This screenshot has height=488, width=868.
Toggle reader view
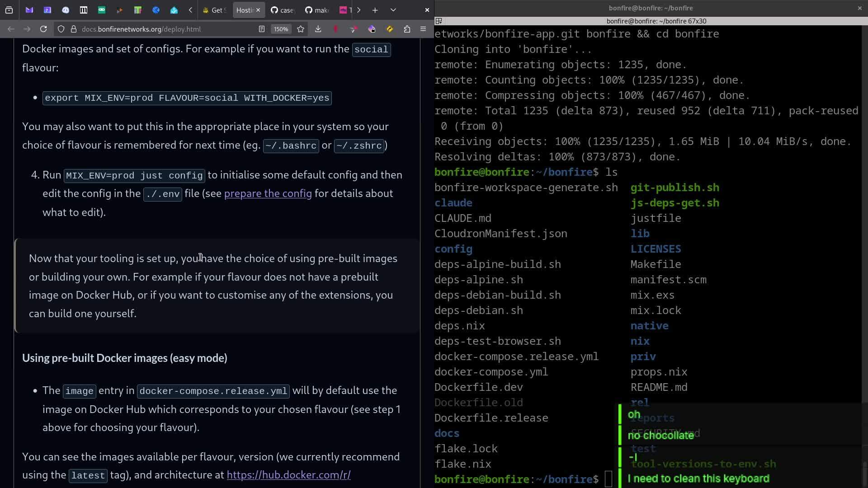(261, 29)
